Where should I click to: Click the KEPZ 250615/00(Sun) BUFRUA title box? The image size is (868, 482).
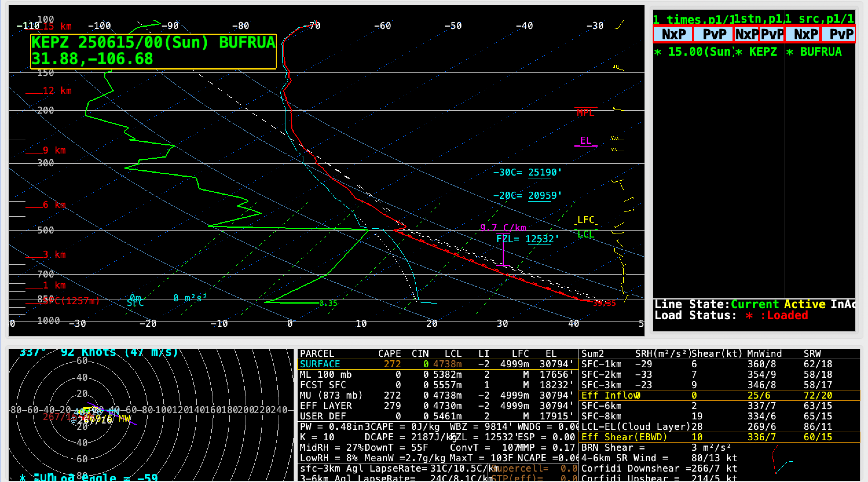point(153,52)
